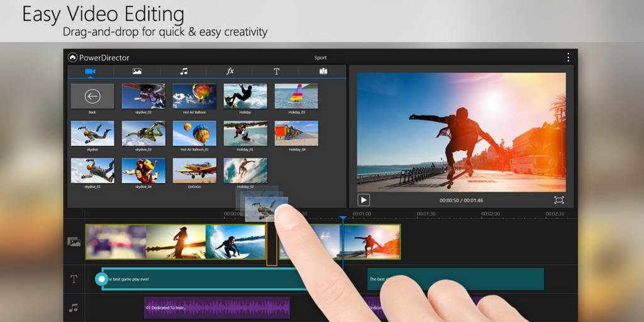Select the '01 Dedicated To Instr...' audio clip
Screen dimensions: 644x322
217,308
